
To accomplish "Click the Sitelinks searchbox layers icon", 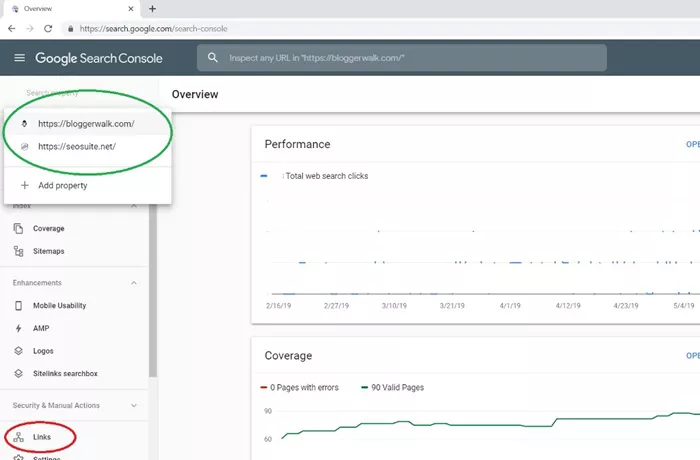I will [x=18, y=373].
